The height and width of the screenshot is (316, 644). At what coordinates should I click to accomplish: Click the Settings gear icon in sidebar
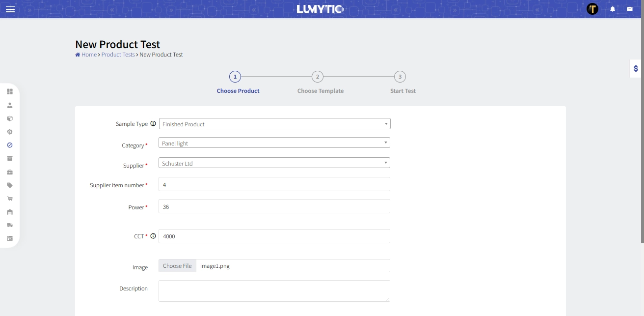[10, 132]
